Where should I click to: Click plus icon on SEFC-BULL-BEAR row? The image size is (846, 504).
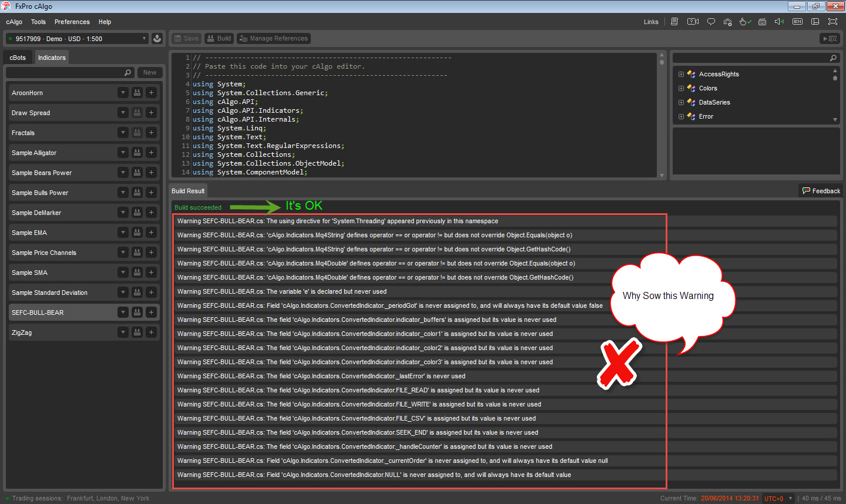coord(151,313)
